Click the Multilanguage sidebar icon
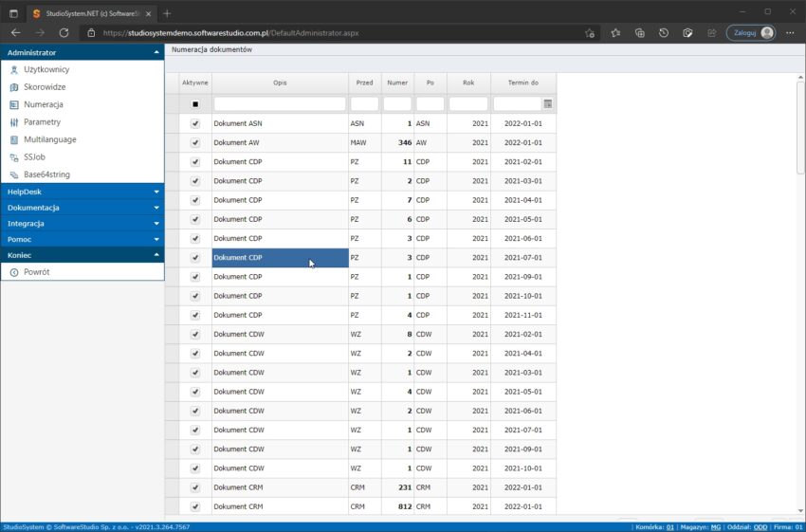 pyautogui.click(x=14, y=139)
